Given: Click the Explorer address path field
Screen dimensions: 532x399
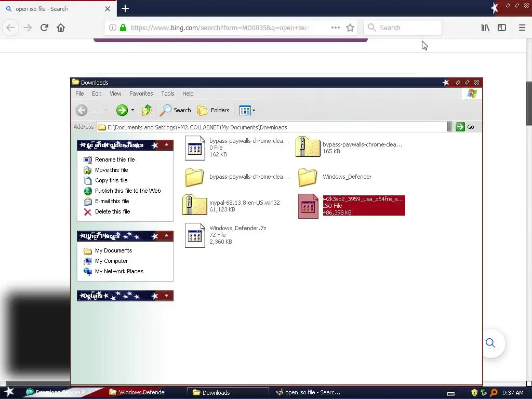Looking at the screenshot, I should [271, 127].
